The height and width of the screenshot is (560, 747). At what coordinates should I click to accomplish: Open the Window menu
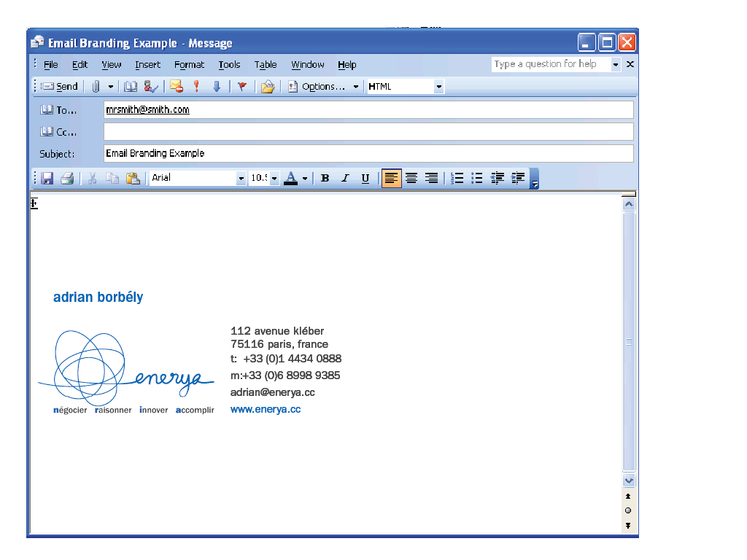308,65
